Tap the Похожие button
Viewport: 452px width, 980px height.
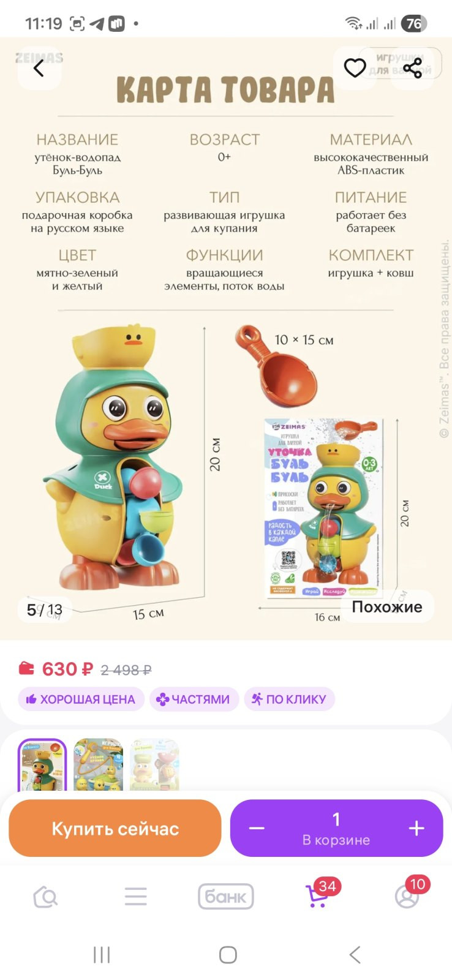pyautogui.click(x=387, y=607)
